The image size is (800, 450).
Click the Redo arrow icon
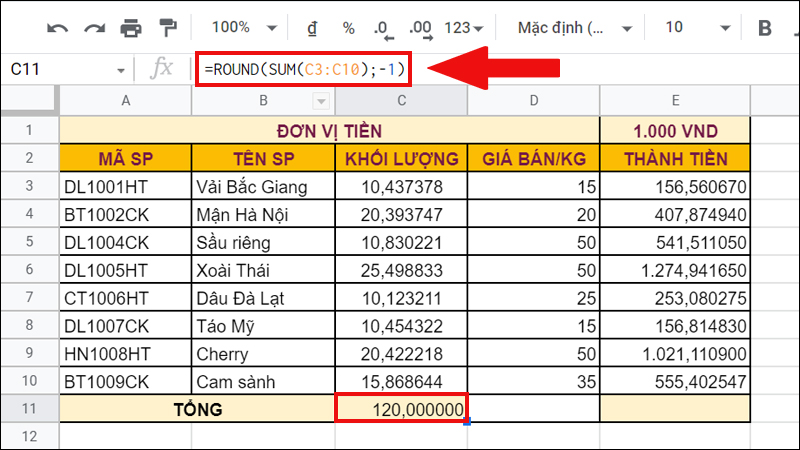[x=93, y=27]
